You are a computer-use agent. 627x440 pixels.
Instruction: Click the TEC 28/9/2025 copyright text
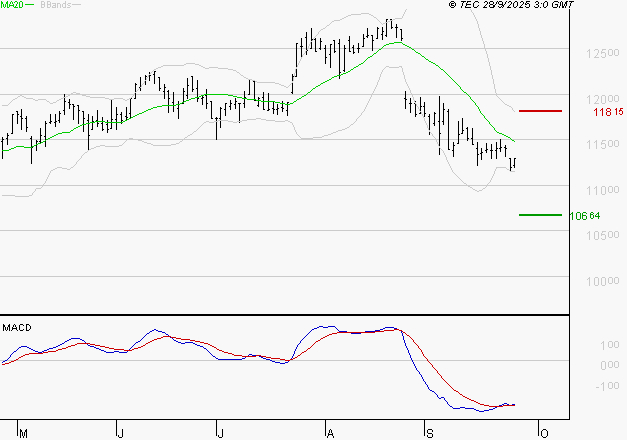tap(511, 4)
